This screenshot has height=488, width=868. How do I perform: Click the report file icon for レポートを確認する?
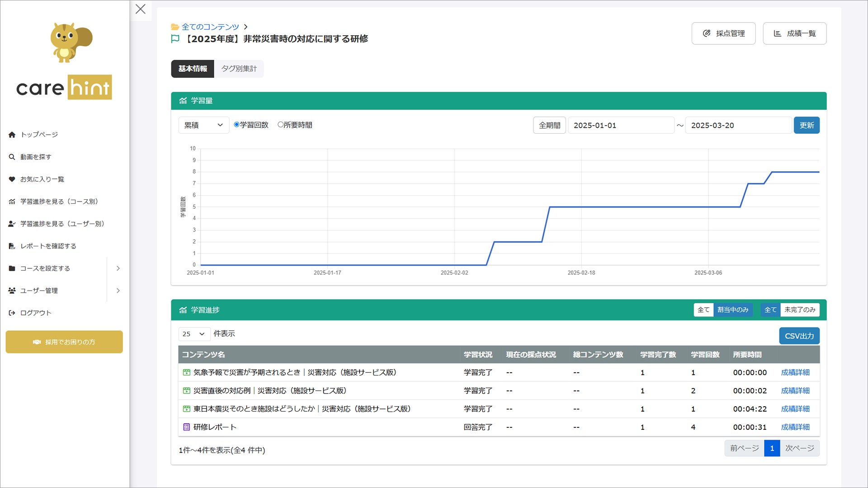click(12, 246)
